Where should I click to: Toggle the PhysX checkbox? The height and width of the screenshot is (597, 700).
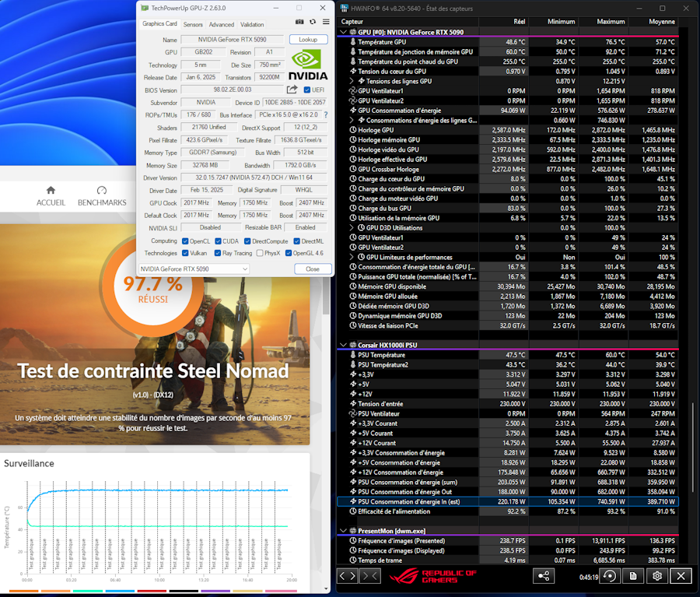[260, 253]
